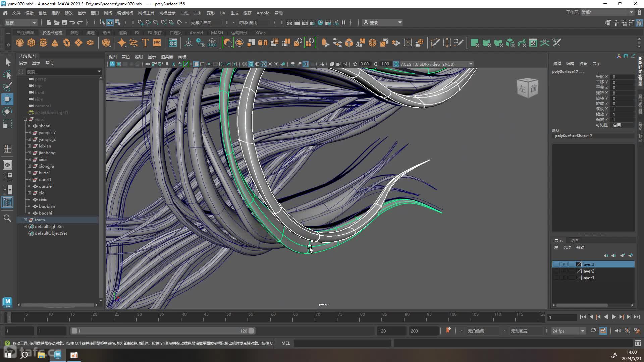644x362 pixels.
Task: Click the Script Editor icon at bottom right
Action: (x=638, y=343)
